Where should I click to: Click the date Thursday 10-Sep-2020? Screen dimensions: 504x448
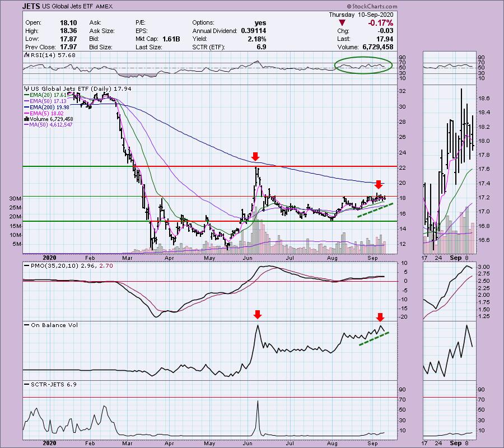[361, 15]
